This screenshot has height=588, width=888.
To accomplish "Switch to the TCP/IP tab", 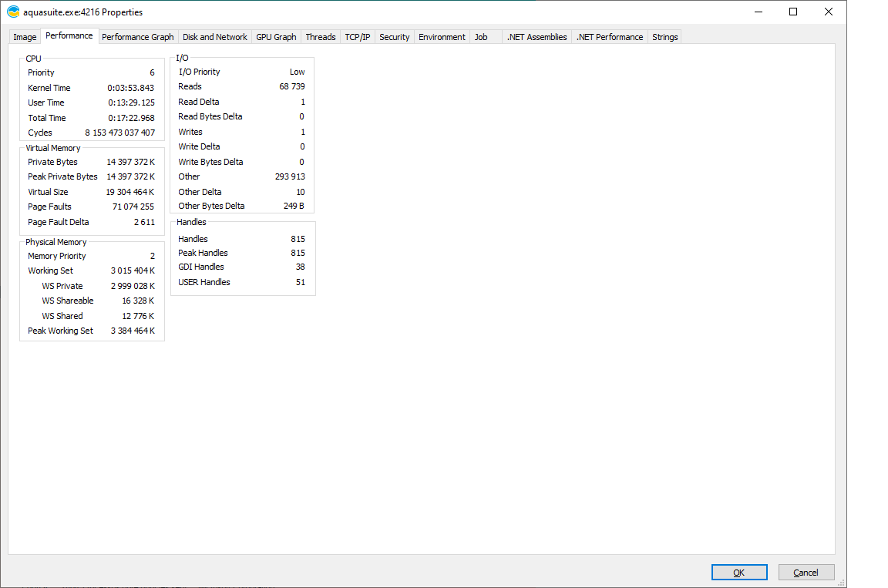I will 358,37.
